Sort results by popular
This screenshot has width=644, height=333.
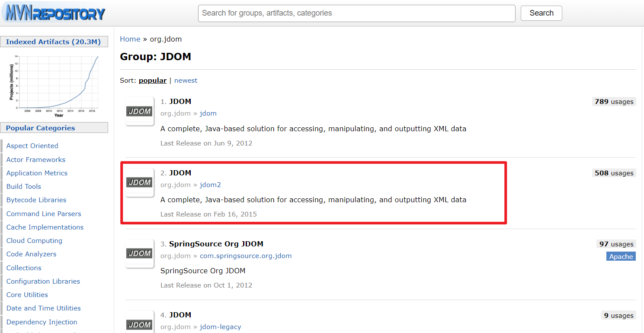tap(152, 80)
